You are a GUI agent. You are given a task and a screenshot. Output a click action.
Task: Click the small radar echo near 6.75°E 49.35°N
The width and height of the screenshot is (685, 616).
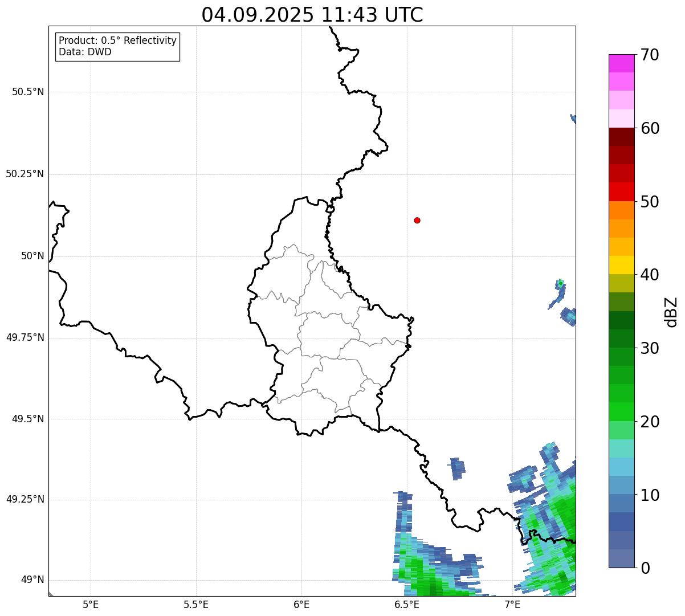[x=456, y=468]
